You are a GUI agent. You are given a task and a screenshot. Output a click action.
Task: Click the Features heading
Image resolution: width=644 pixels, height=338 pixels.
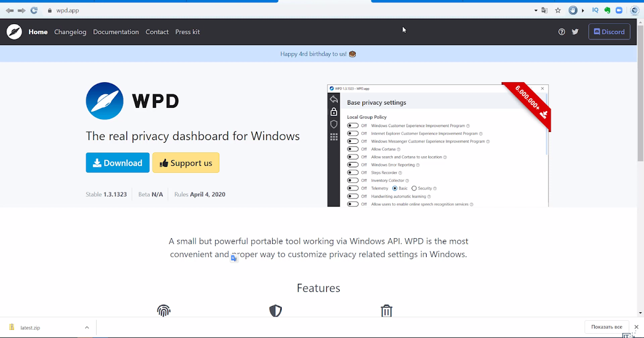(318, 288)
